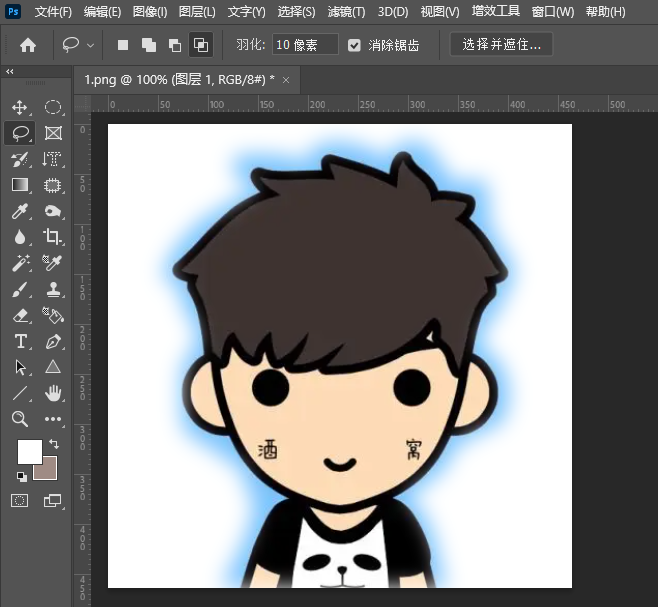Open the 文件(F) menu
The height and width of the screenshot is (607, 658).
point(53,11)
